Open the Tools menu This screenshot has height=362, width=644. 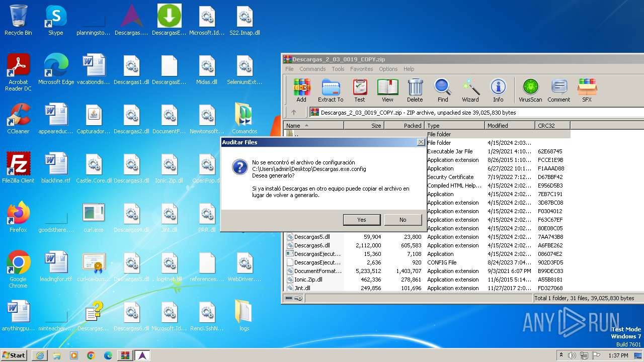338,69
